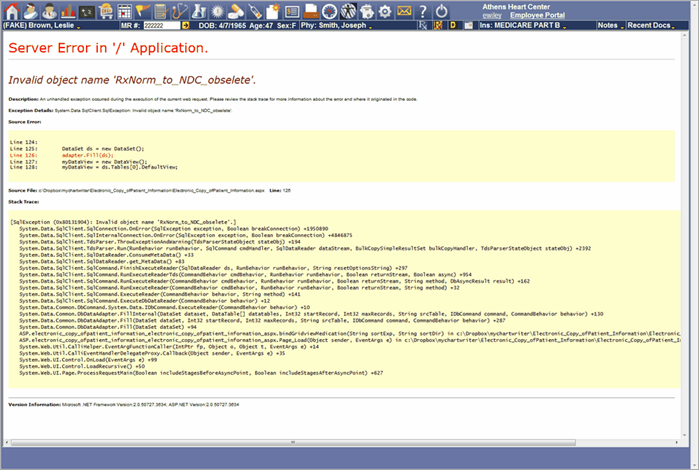Click the MR # input field
This screenshot has height=470, width=699.
pyautogui.click(x=160, y=25)
